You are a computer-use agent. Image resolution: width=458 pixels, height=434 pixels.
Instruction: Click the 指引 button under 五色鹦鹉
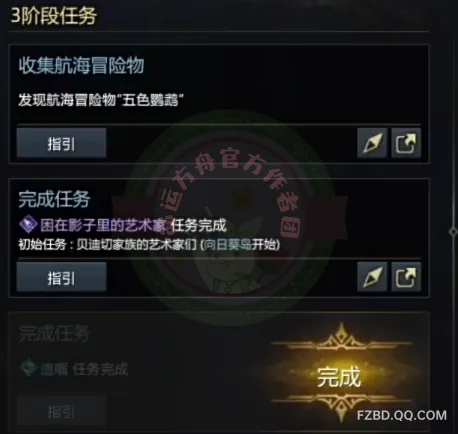pyautogui.click(x=61, y=143)
